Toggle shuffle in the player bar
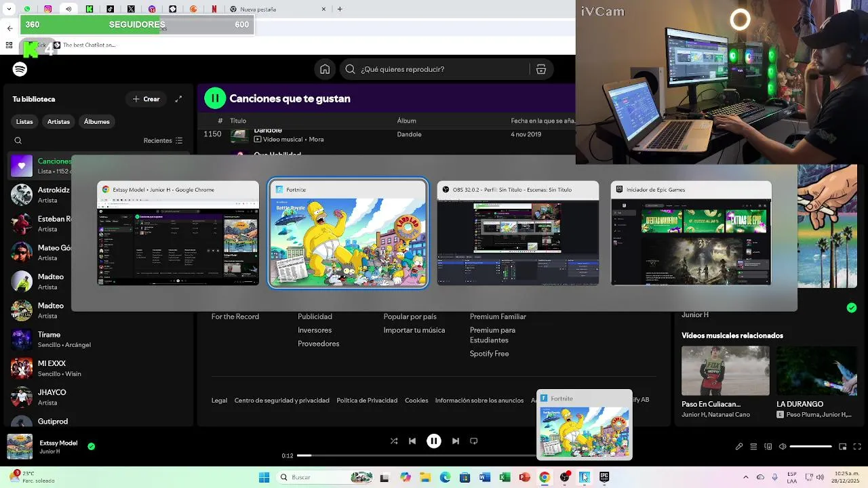Image resolution: width=868 pixels, height=488 pixels. coord(394,441)
